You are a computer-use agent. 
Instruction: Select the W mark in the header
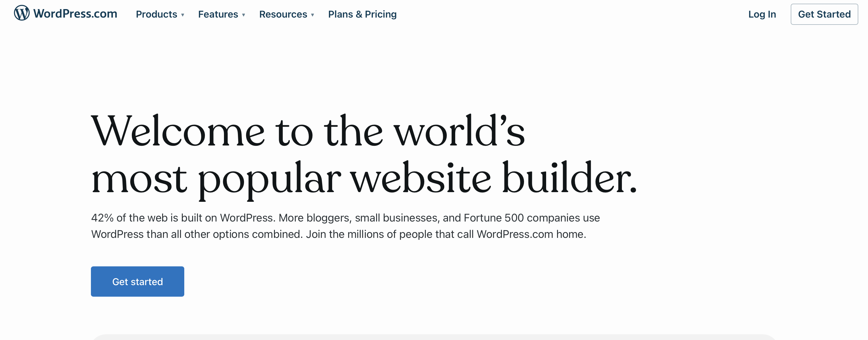pos(22,14)
